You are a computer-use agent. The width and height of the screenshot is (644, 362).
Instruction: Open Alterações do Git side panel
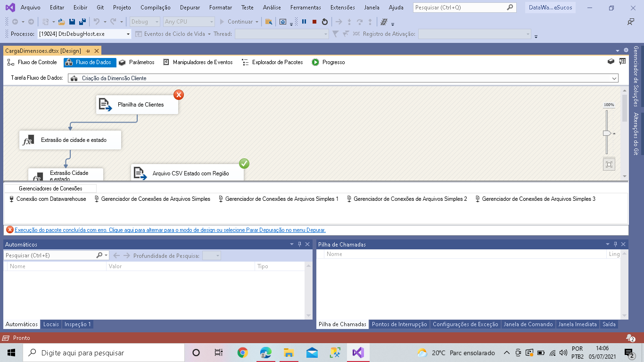click(x=636, y=134)
